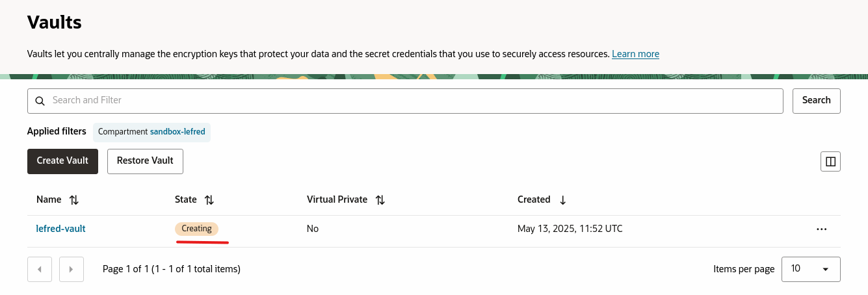868x295 pixels.
Task: Click the Create Vault button
Action: coord(62,160)
